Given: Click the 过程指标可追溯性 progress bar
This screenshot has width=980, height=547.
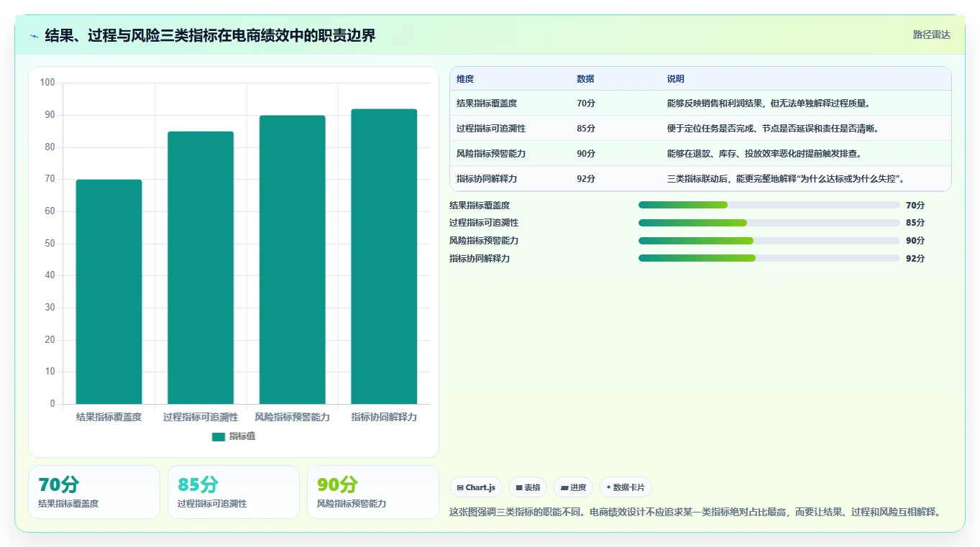Looking at the screenshot, I should [769, 223].
